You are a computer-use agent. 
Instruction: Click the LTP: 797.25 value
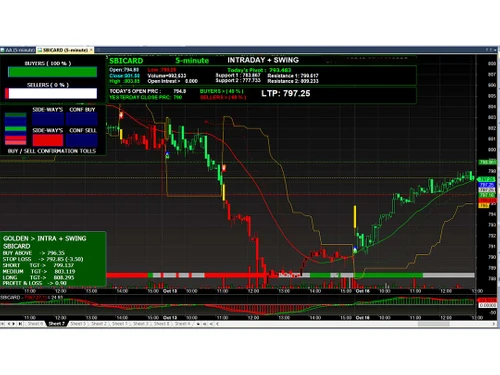tap(286, 93)
